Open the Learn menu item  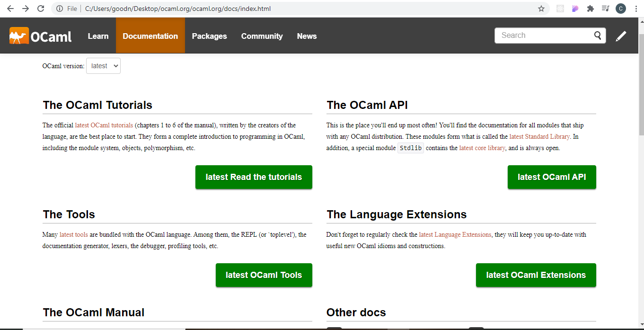tap(98, 36)
